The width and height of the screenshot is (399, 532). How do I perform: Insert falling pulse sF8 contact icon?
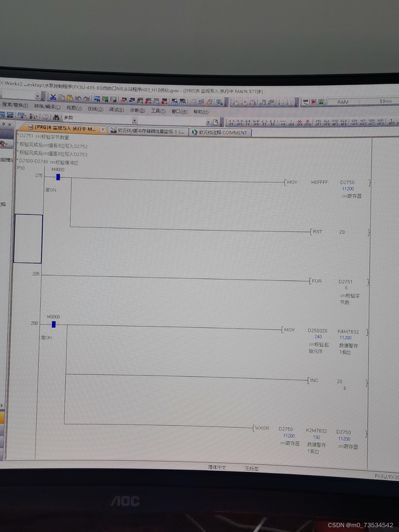click(x=327, y=123)
